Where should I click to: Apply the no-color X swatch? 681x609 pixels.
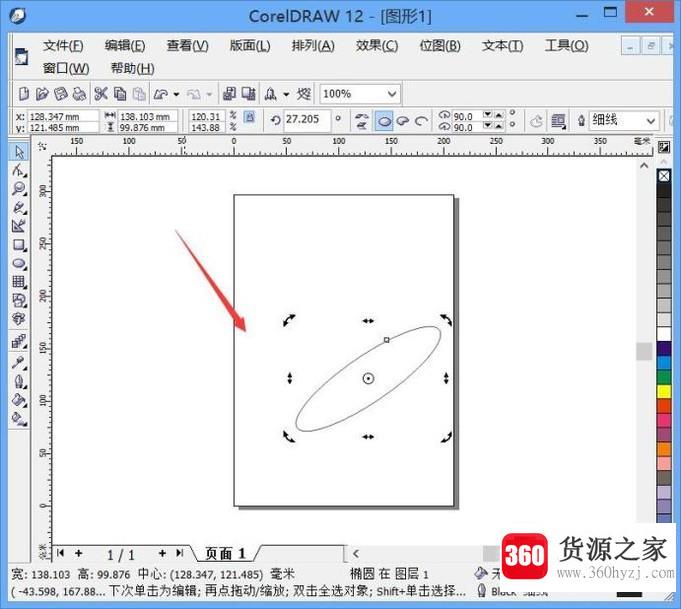pyautogui.click(x=664, y=176)
